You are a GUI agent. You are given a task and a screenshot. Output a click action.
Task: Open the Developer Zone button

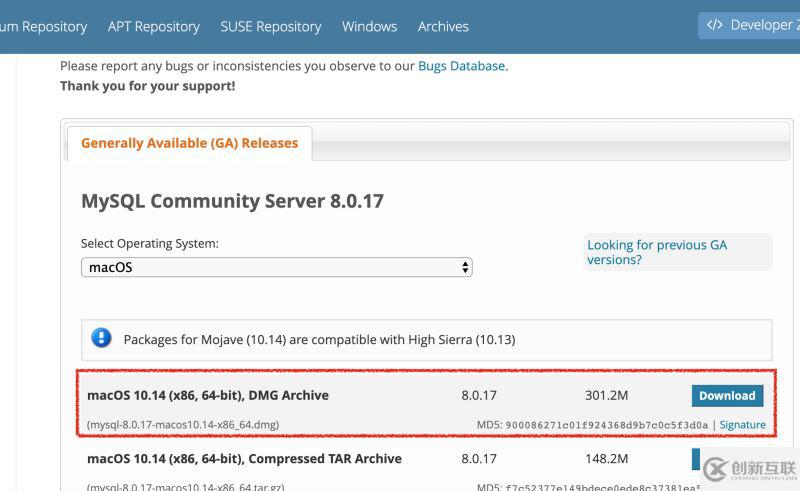pyautogui.click(x=749, y=25)
